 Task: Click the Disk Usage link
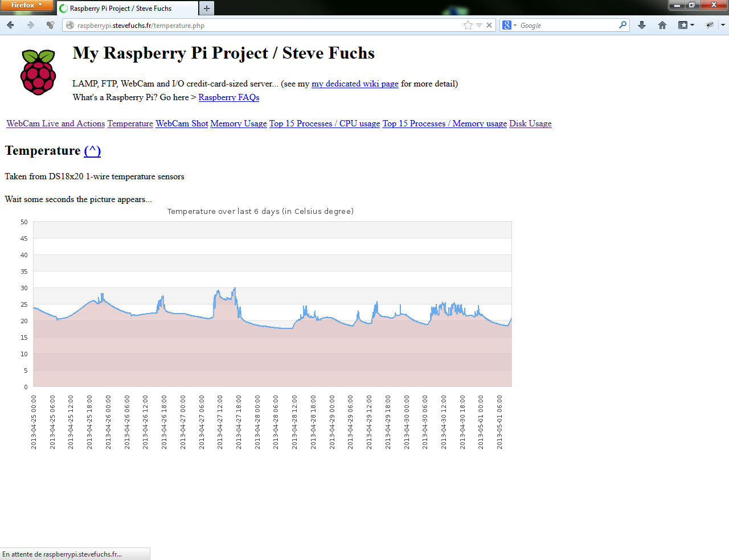click(x=530, y=123)
